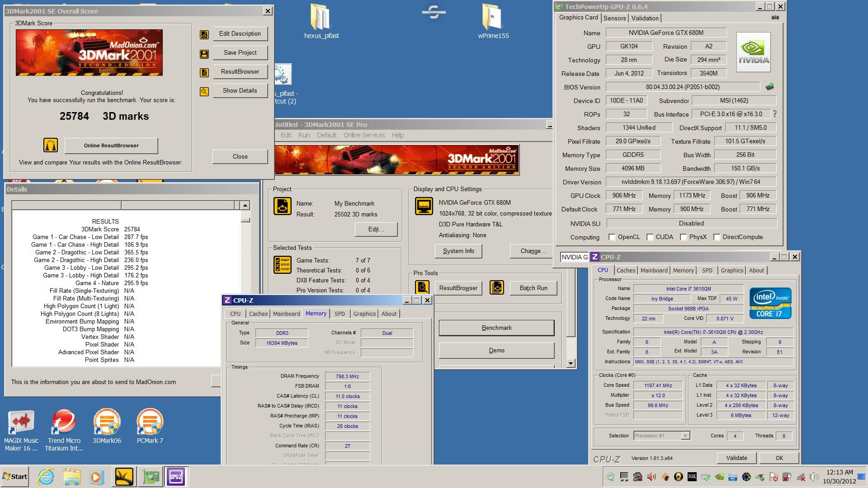Click the OK button in CPU-Z
This screenshot has height=488, width=868.
[x=779, y=458]
